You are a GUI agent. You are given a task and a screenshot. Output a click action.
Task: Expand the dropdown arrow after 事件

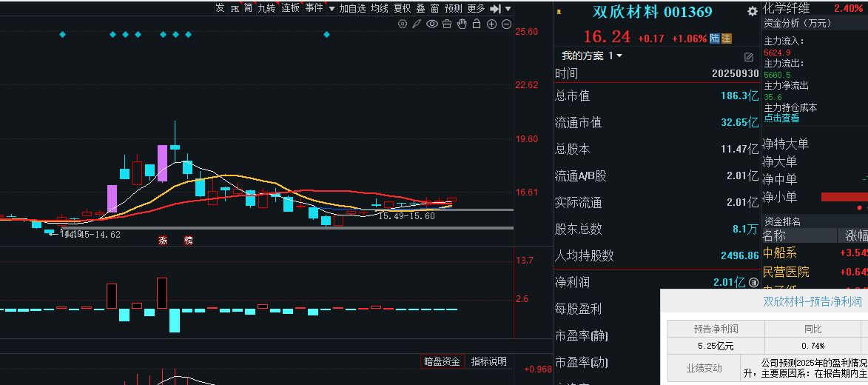pos(332,8)
